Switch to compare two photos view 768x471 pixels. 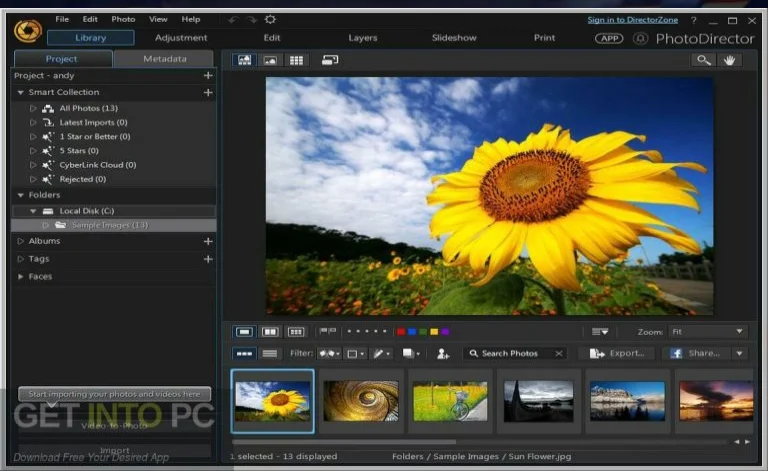270,332
